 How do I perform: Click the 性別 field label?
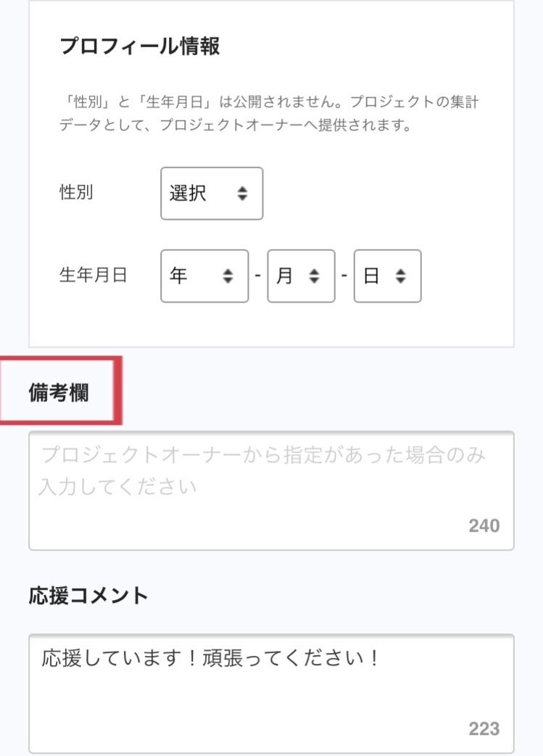point(76,193)
